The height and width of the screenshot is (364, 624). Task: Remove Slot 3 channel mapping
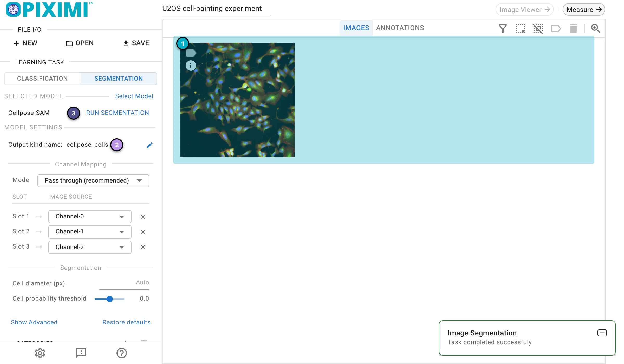pyautogui.click(x=143, y=247)
